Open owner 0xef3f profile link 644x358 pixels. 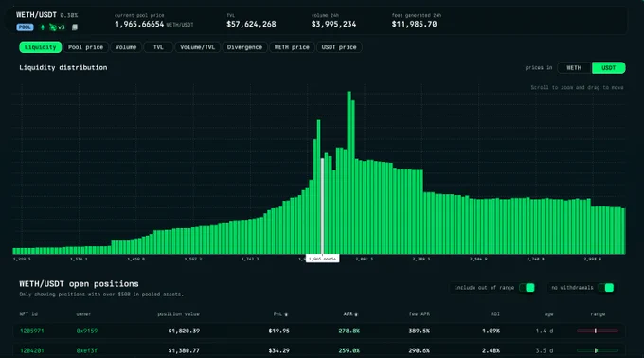coord(87,350)
